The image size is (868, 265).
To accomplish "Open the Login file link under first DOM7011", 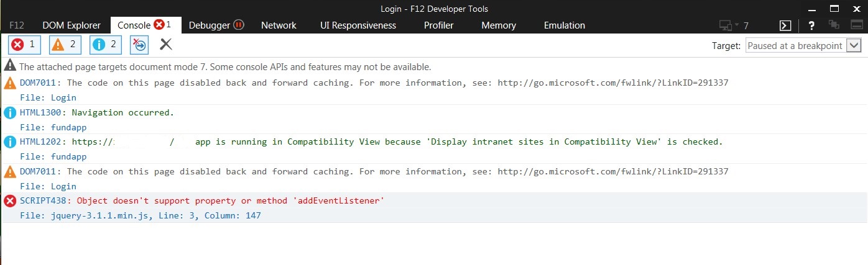I will [48, 97].
